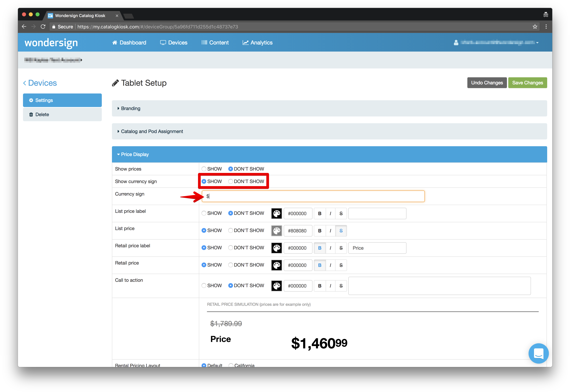Viewport: 570px width, 392px height.
Task: Toggle italic on Retail price row
Action: coord(330,265)
